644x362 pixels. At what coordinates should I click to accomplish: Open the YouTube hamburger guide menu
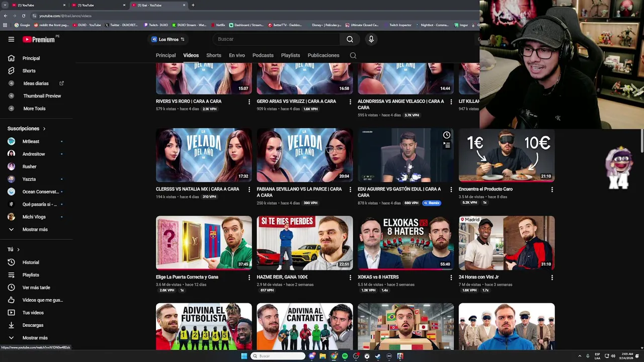pyautogui.click(x=11, y=39)
